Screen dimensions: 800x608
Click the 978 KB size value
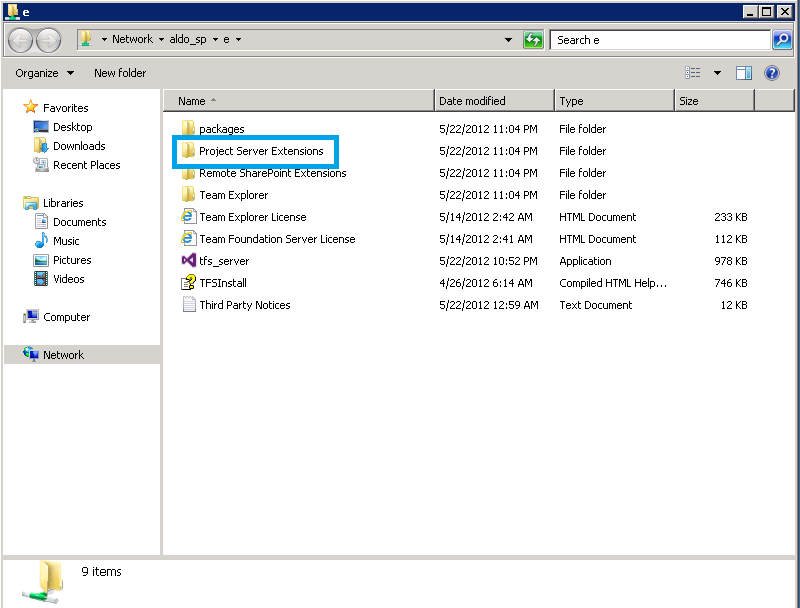coord(731,261)
